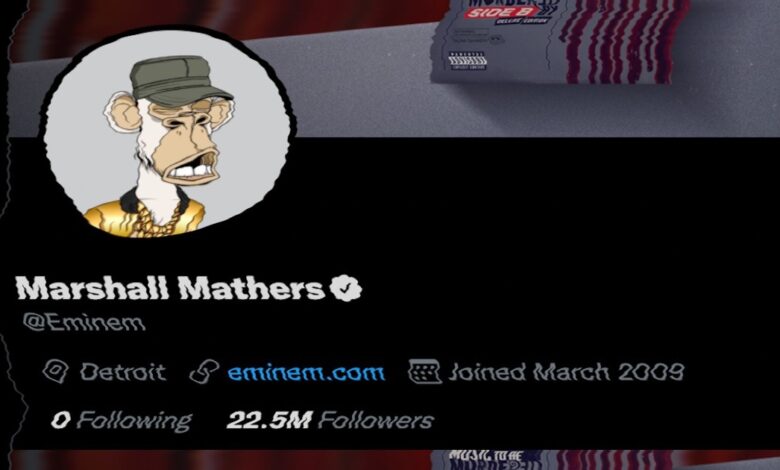The image size is (780, 470).
Task: Click the chain link icon before eminem.com
Action: tap(204, 372)
